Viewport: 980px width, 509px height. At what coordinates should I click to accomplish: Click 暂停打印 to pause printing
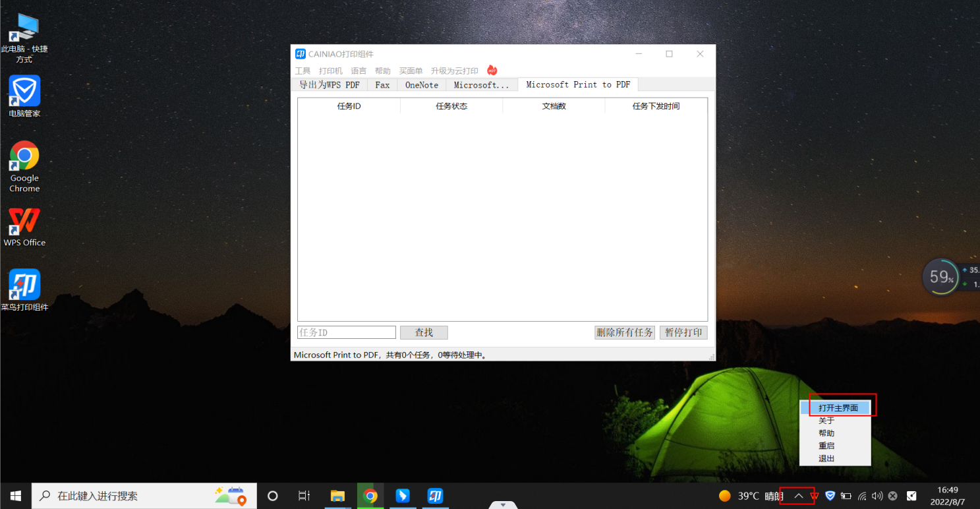coord(683,332)
